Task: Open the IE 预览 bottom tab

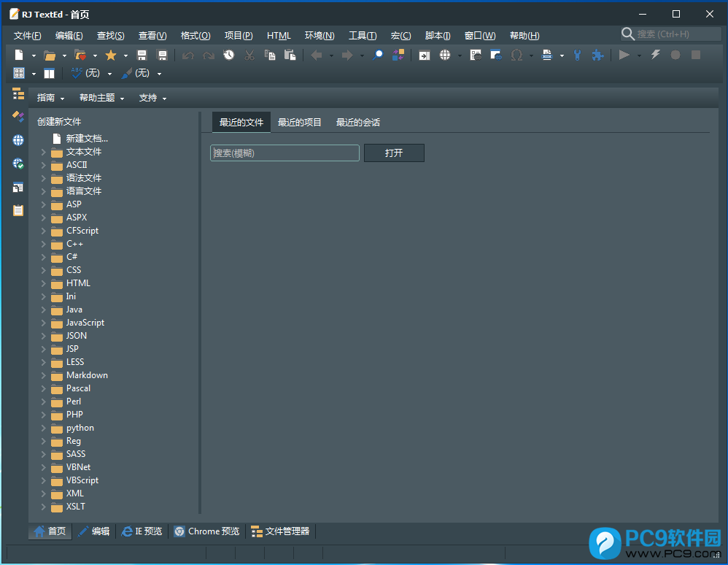Action: pos(142,531)
